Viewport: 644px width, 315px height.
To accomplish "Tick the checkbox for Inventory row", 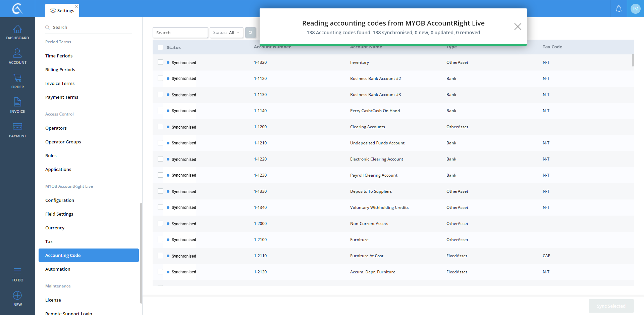I will click(160, 62).
